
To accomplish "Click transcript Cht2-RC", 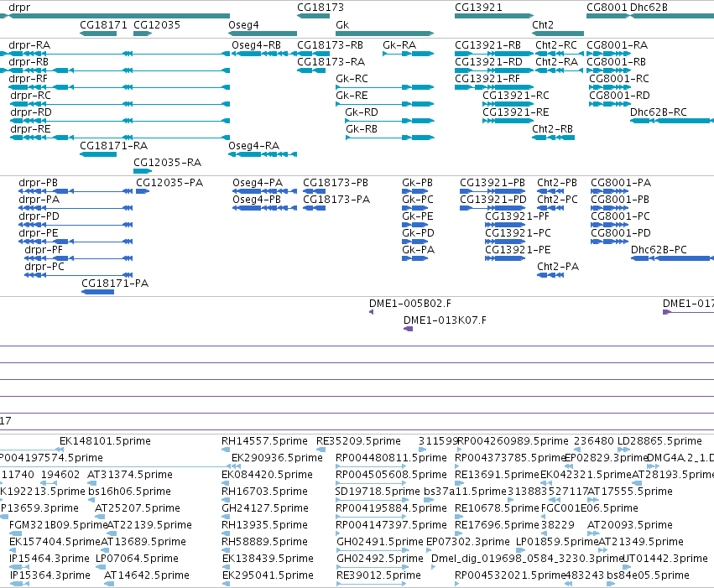I will pyautogui.click(x=556, y=45).
